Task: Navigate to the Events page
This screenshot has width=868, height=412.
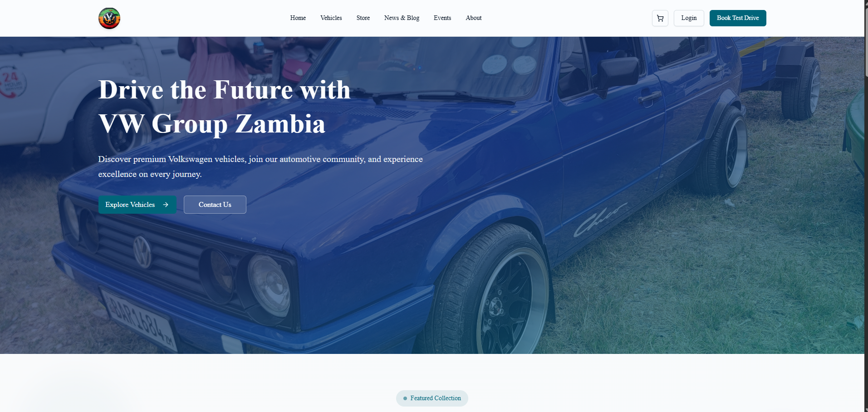Action: coord(442,18)
